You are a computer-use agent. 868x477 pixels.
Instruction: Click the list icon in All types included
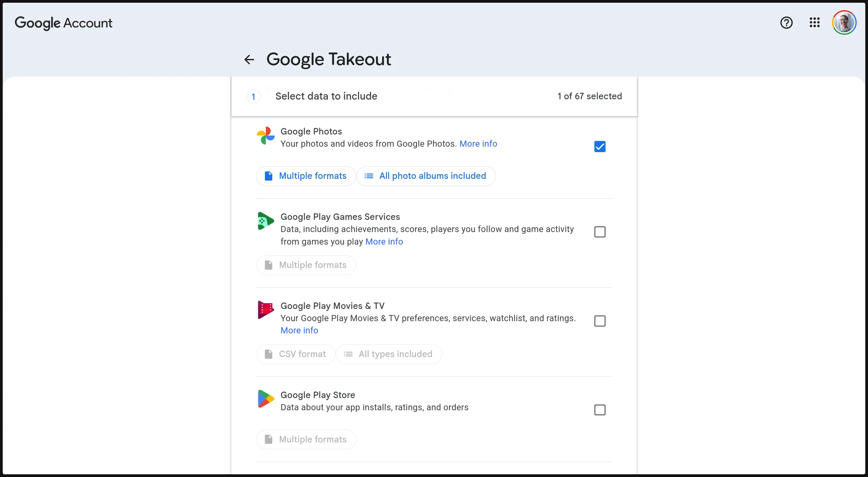pyautogui.click(x=348, y=354)
